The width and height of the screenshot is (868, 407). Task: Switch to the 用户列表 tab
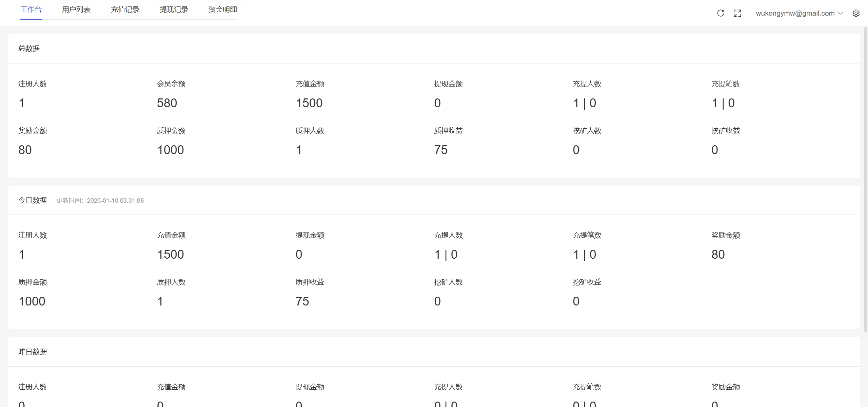point(76,10)
